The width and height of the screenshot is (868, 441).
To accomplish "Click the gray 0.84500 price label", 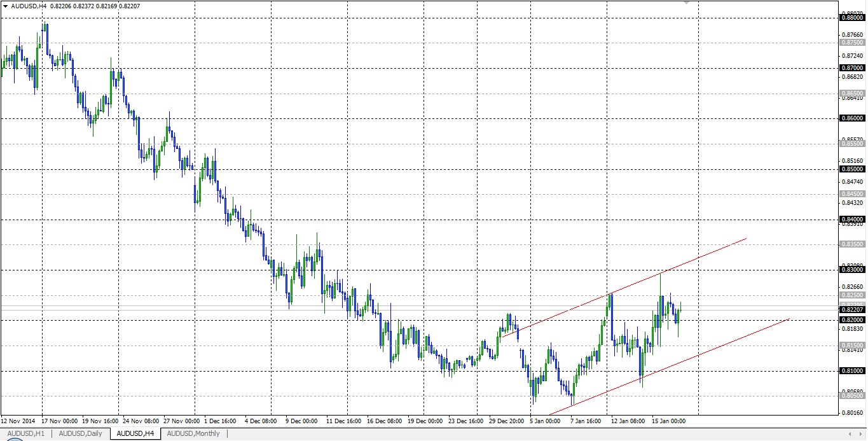I will pos(851,193).
